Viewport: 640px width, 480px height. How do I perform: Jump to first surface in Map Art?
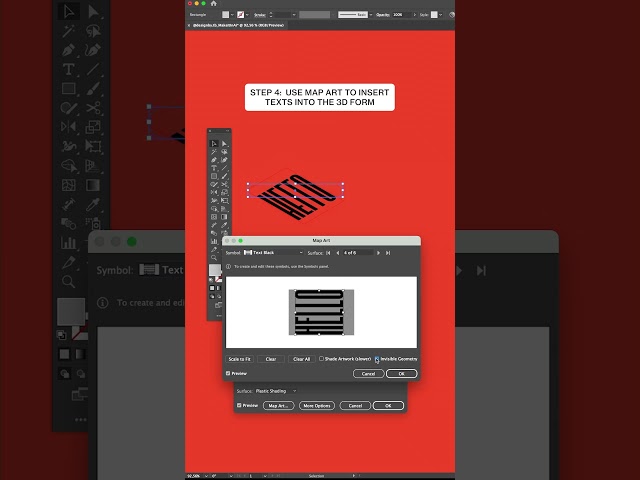click(x=328, y=253)
